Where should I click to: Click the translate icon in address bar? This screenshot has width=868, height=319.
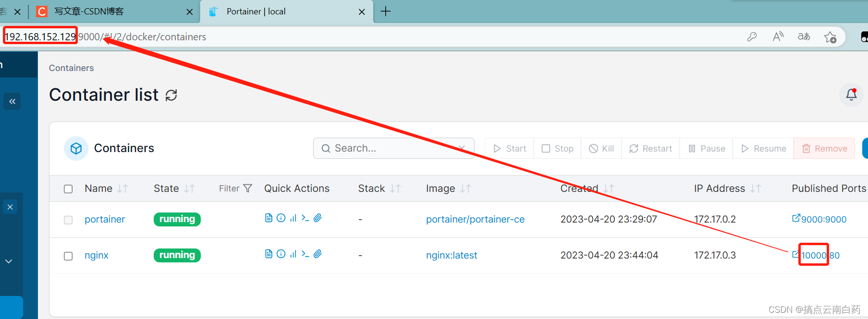[x=804, y=37]
